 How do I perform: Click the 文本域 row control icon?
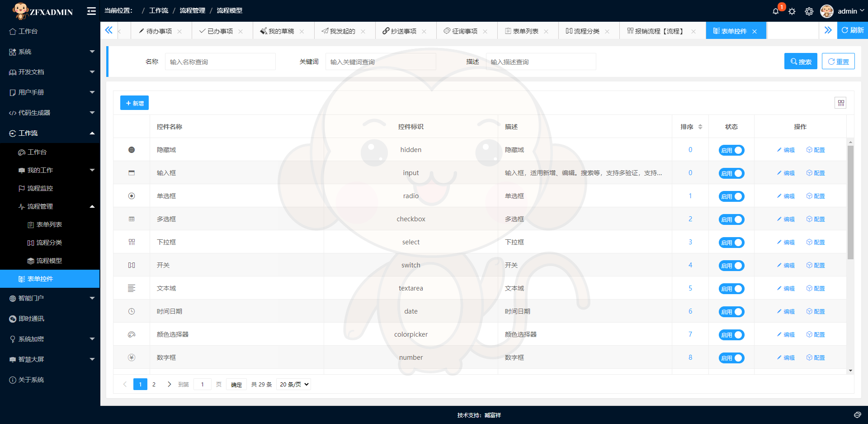[132, 288]
